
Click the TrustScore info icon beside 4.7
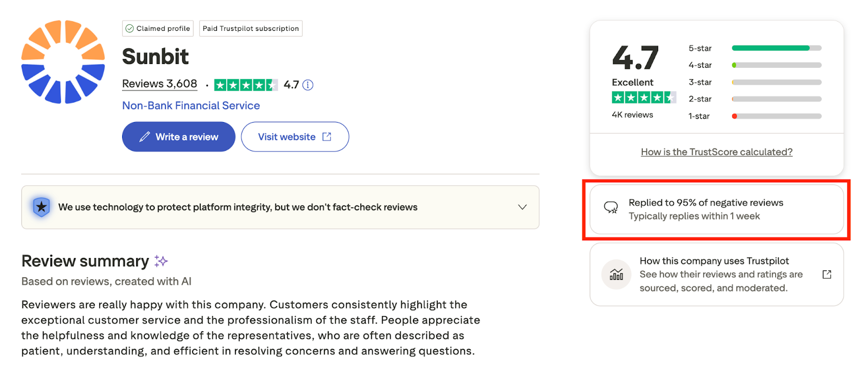[308, 85]
